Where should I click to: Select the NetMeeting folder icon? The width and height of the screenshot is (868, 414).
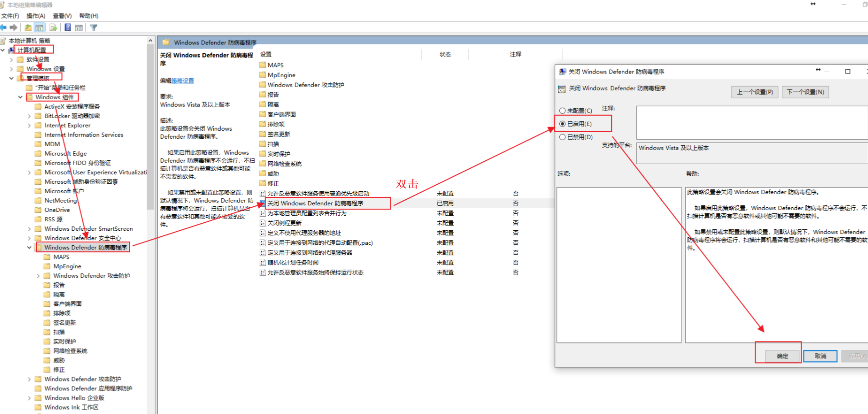click(x=38, y=201)
